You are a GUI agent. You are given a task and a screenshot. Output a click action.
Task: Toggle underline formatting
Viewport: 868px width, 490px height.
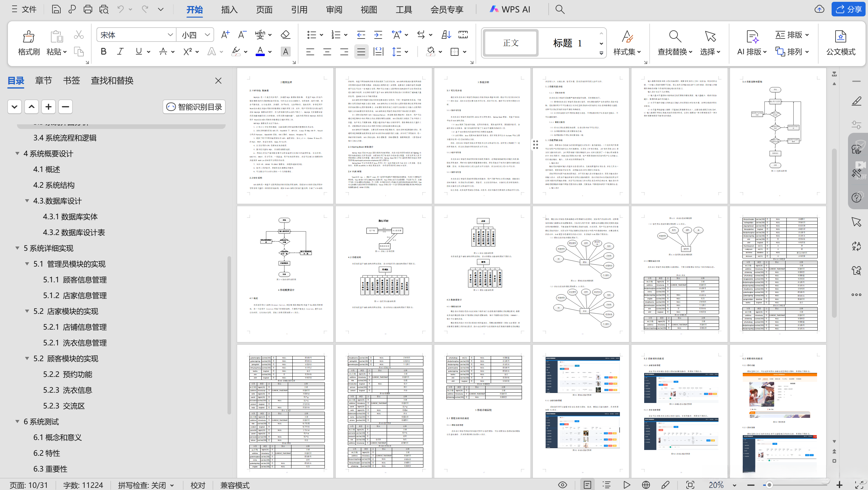click(138, 51)
